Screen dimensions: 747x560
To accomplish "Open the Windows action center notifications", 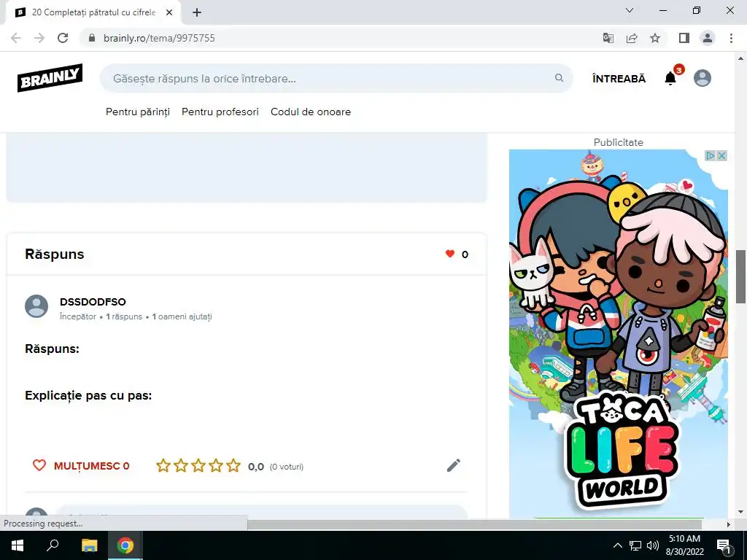I will [724, 545].
